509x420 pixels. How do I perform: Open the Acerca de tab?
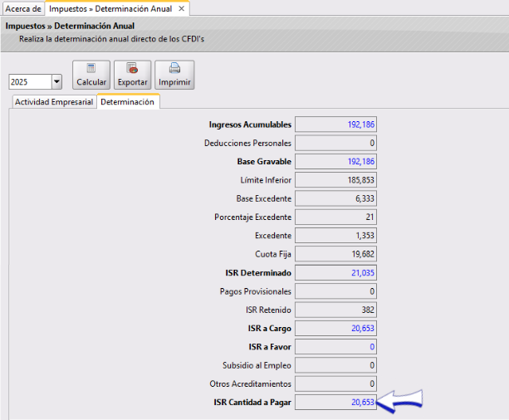coord(23,9)
